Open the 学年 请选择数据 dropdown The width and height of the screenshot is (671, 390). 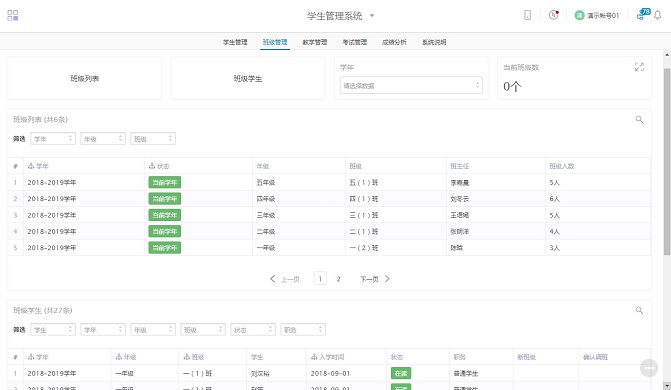coord(411,85)
